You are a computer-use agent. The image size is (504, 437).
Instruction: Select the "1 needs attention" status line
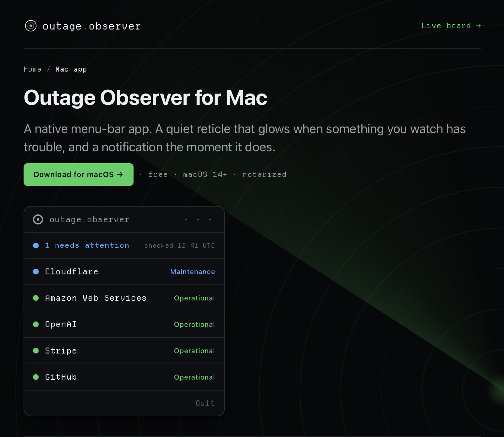[x=87, y=245]
